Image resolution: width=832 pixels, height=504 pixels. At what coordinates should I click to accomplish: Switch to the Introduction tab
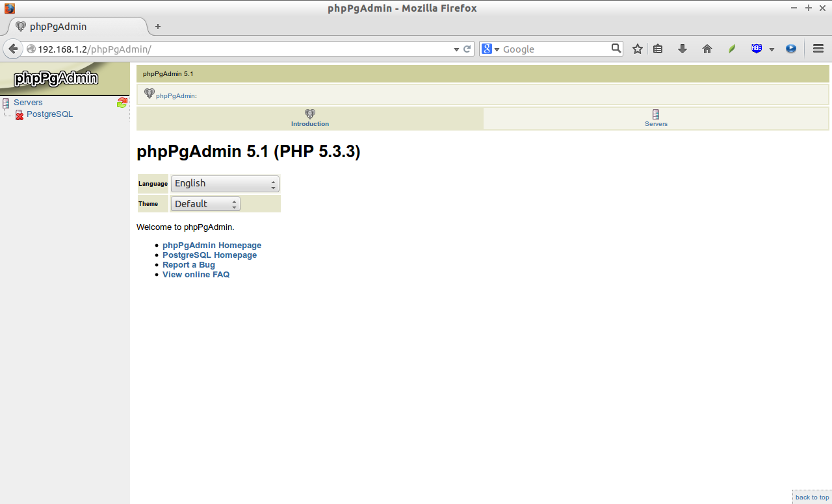point(310,118)
